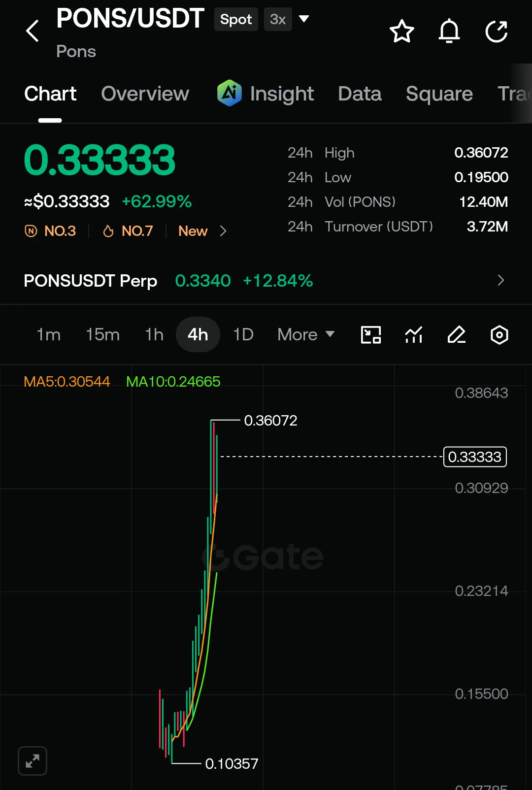Tap the +62.99% change value
The height and width of the screenshot is (790, 532).
tap(157, 201)
